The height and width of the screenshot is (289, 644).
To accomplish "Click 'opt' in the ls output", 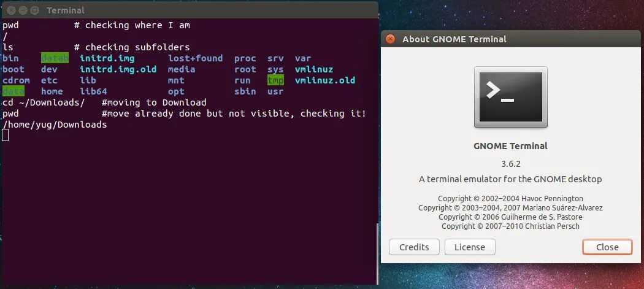I will pyautogui.click(x=176, y=91).
